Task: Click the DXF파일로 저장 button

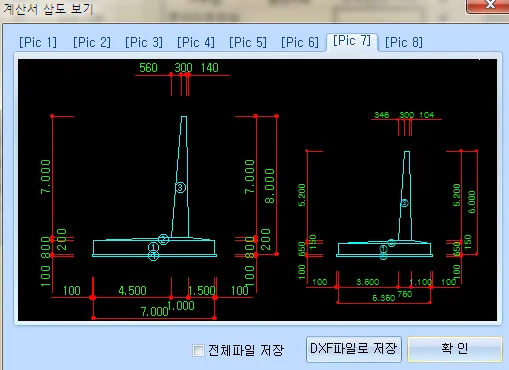Action: pyautogui.click(x=353, y=349)
